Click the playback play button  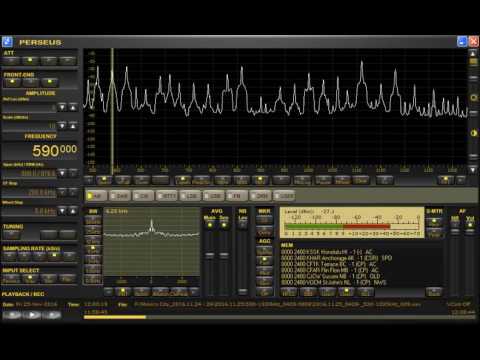click(32, 315)
